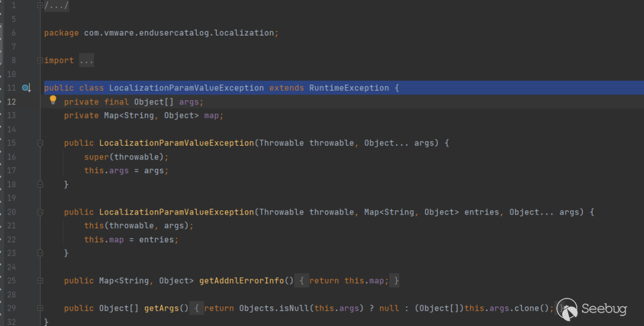Click 'Map<String, Object>' type on line 13
The height and width of the screenshot is (326, 644).
tap(151, 115)
